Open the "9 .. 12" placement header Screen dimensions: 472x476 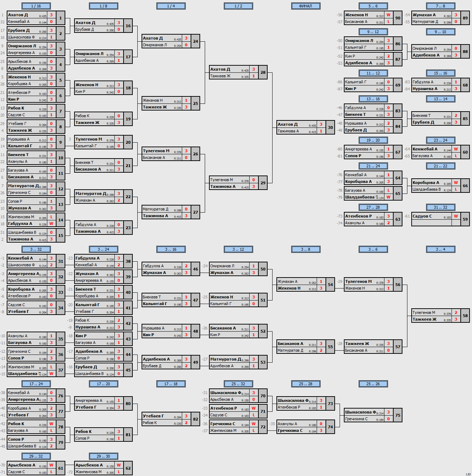(373, 32)
